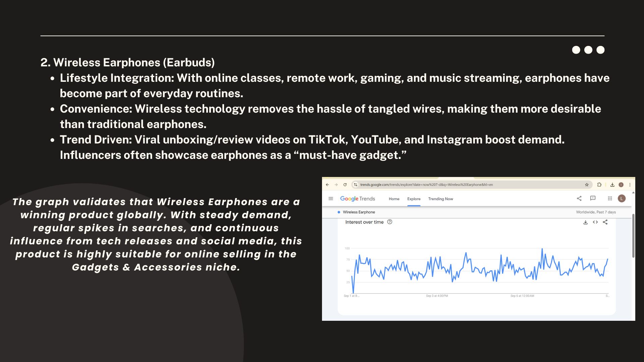644x362 pixels.
Task: Open the browser extensions puzzle icon
Action: (x=599, y=185)
